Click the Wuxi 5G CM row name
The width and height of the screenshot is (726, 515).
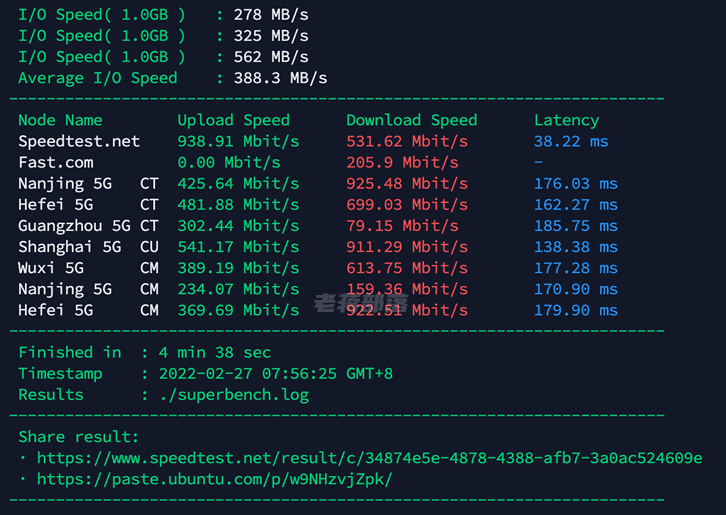click(x=88, y=268)
